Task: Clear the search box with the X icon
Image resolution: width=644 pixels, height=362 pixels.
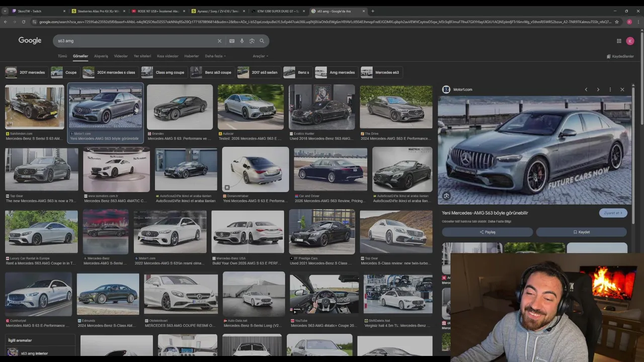Action: (x=219, y=41)
